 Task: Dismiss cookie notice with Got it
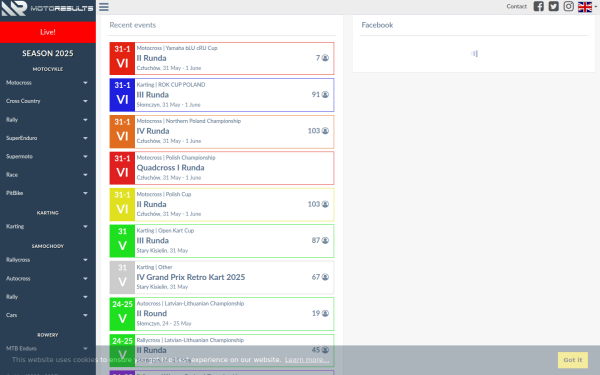(572, 360)
